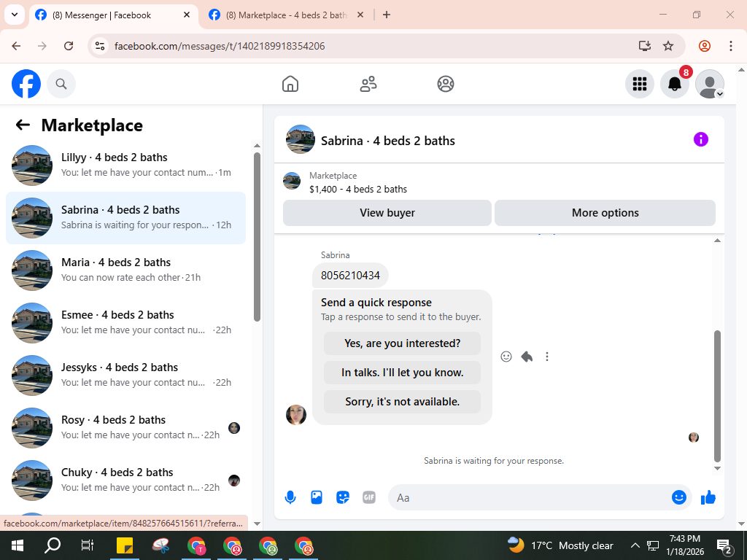This screenshot has height=560, width=747.
Task: Show hidden system tray icons
Action: pyautogui.click(x=635, y=545)
